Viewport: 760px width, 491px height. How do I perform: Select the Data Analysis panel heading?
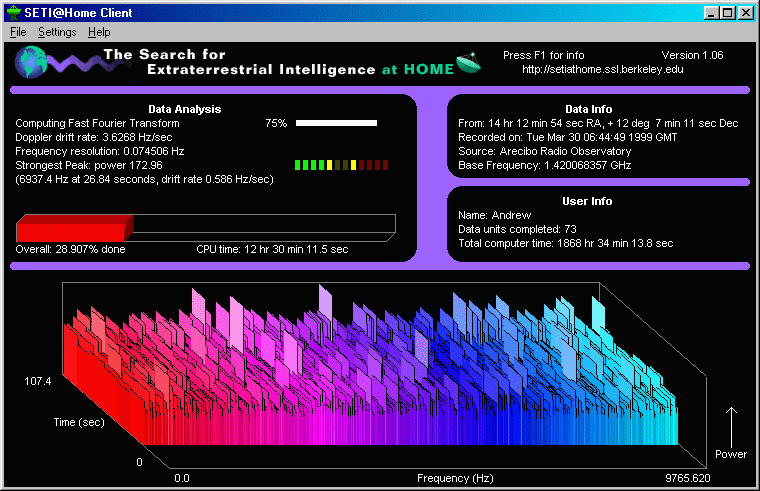(184, 109)
